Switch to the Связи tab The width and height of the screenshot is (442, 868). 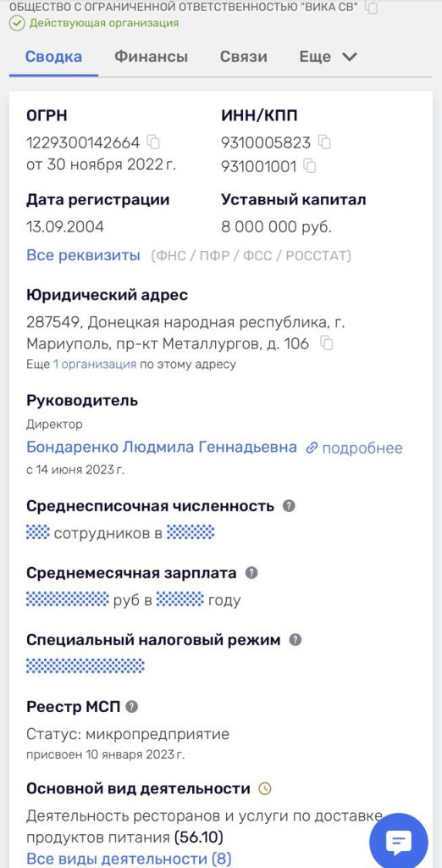coord(243,57)
